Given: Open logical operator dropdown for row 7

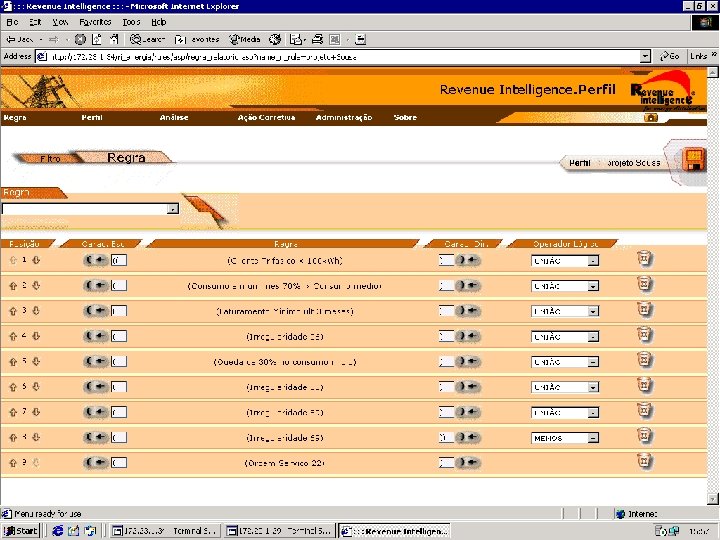Looking at the screenshot, I should [593, 412].
